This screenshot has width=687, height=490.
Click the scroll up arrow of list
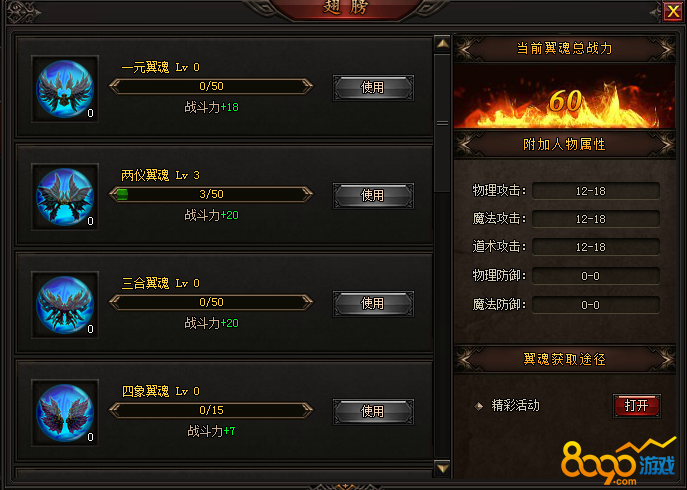pos(443,44)
